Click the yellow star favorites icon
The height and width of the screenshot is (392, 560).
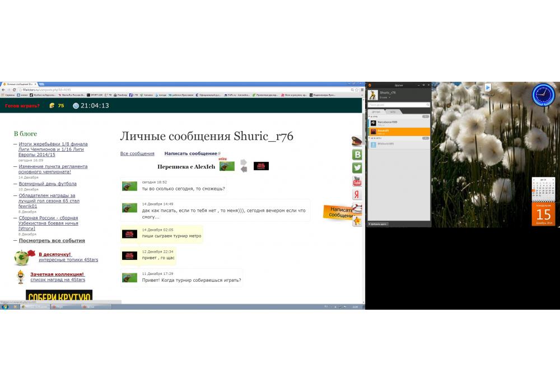pyautogui.click(x=357, y=221)
